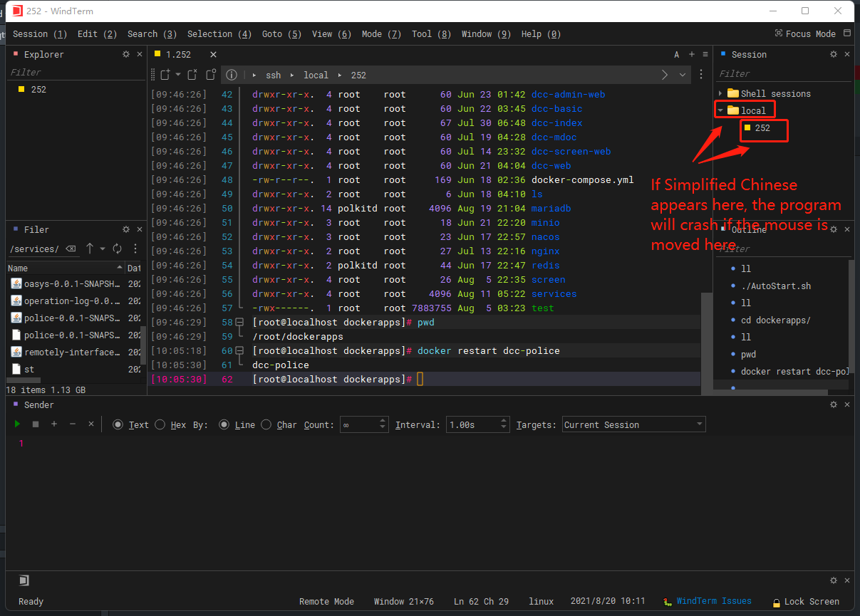Select 'docker restart dcc-pol' in Outline
Viewport: 860px width, 616px height.
(794, 371)
